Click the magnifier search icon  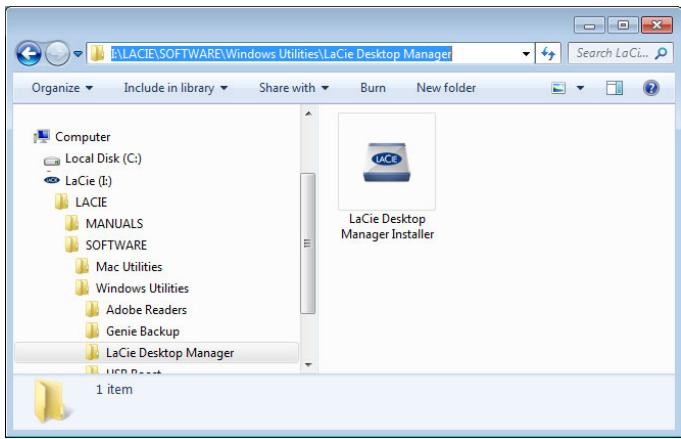[661, 53]
